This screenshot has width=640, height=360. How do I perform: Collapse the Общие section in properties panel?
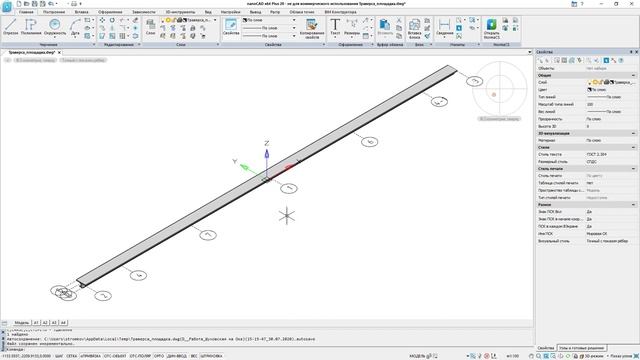[x=633, y=76]
